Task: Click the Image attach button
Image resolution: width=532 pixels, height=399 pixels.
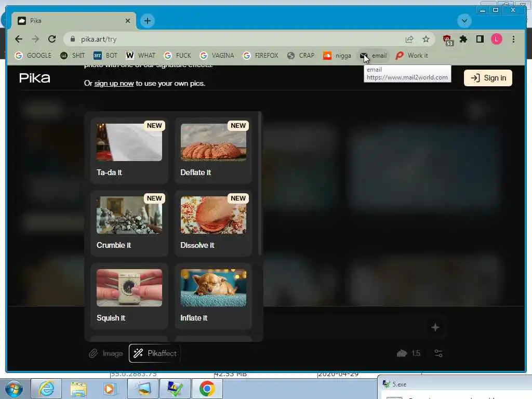Action: (x=106, y=353)
